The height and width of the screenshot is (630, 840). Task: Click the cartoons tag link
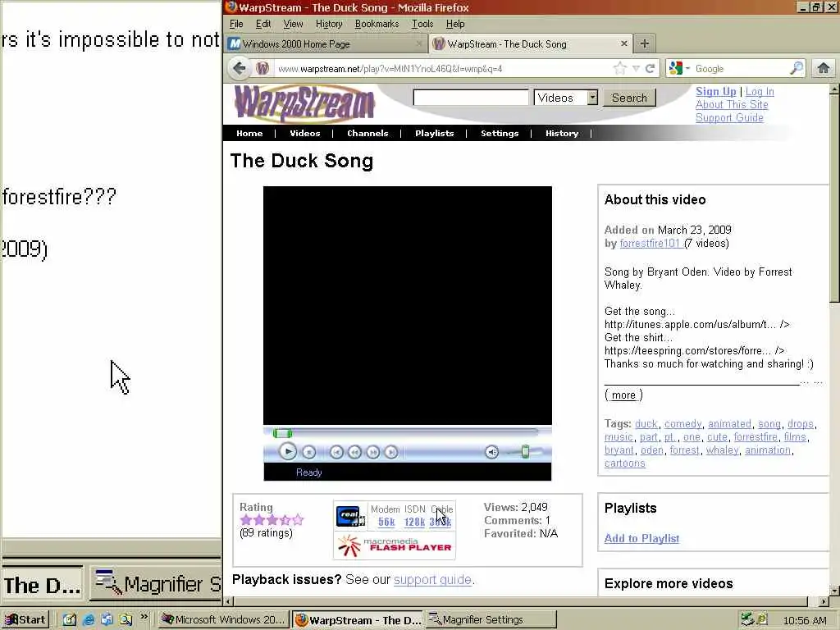tap(624, 463)
